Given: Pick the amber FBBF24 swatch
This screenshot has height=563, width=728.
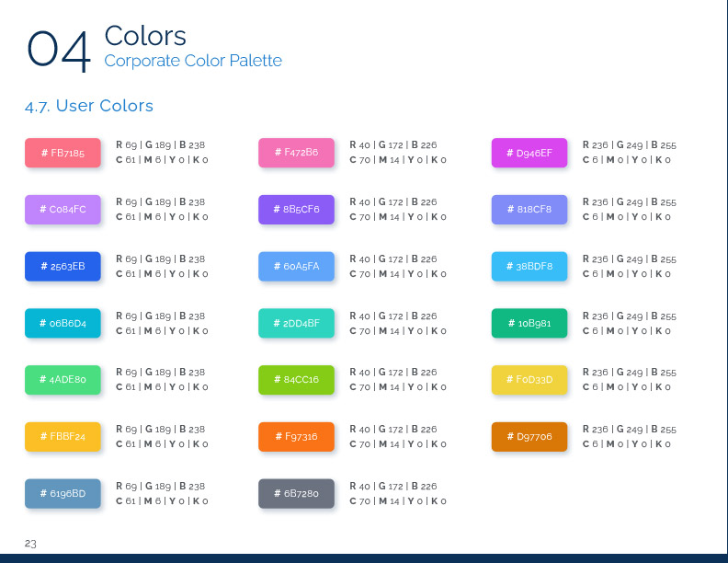Looking at the screenshot, I should click(63, 437).
